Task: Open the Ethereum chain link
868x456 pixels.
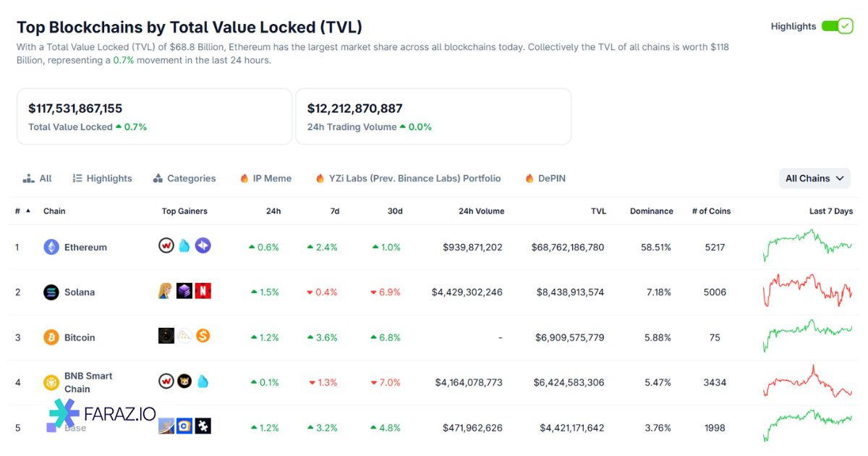Action: (x=85, y=247)
